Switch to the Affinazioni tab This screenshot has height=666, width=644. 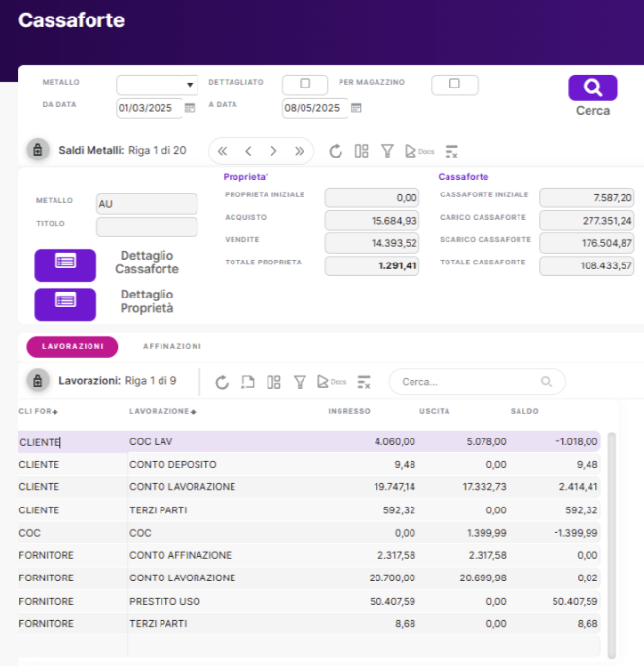click(x=172, y=346)
